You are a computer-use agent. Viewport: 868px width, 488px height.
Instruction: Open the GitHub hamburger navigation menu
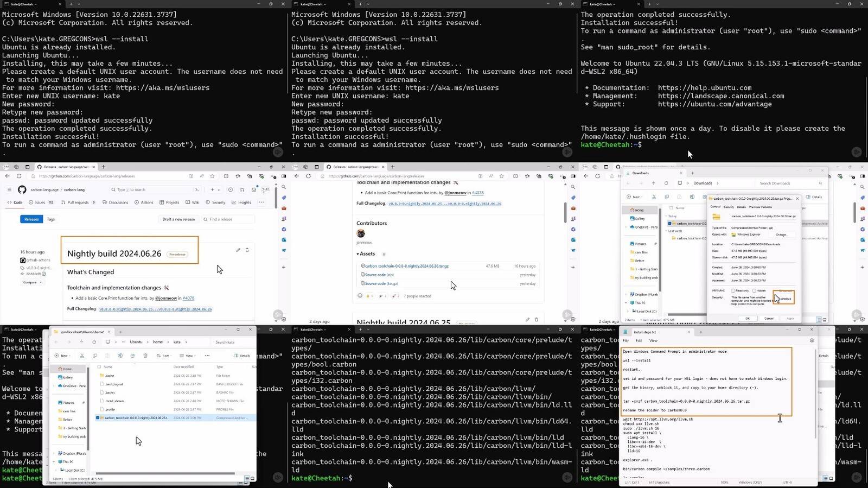pos(9,189)
